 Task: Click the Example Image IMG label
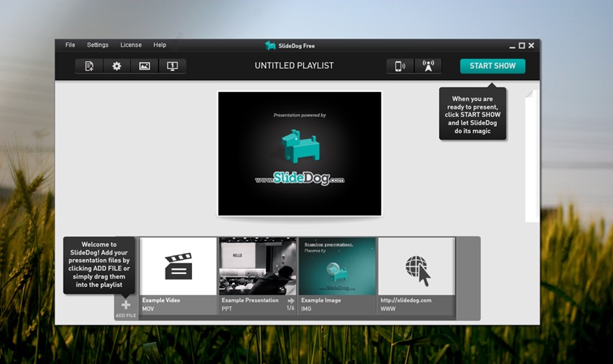point(321,304)
